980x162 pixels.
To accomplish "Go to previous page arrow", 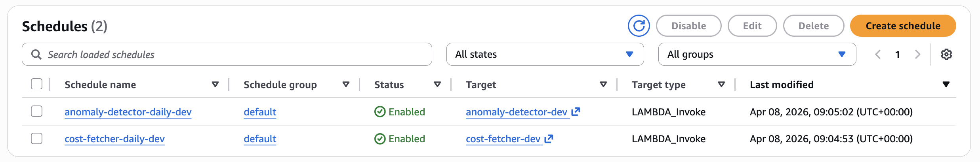I will pyautogui.click(x=878, y=55).
